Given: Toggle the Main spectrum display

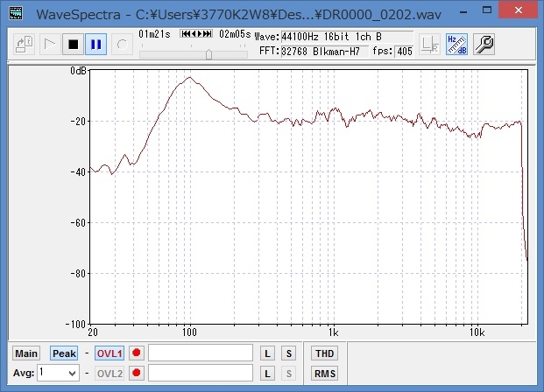Looking at the screenshot, I should point(26,353).
